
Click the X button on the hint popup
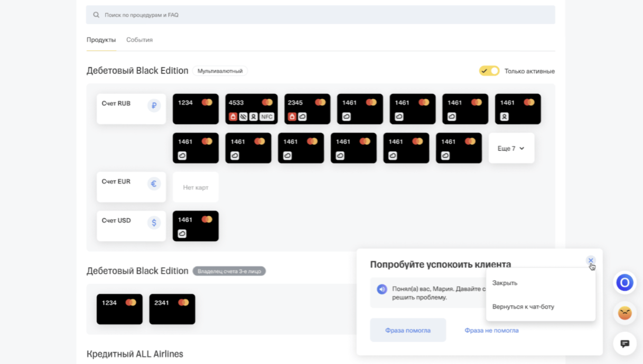coord(590,260)
